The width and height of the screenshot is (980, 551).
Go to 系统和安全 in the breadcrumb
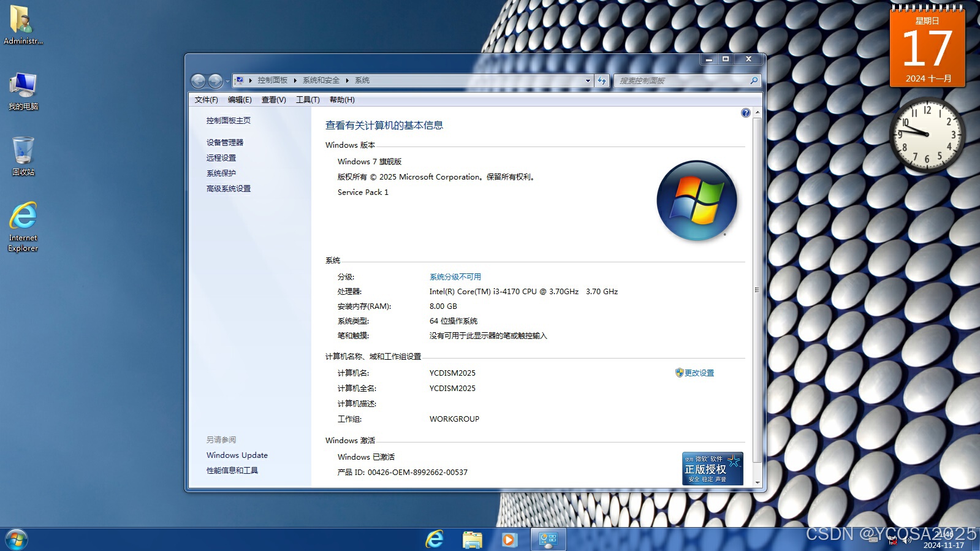[x=321, y=80]
